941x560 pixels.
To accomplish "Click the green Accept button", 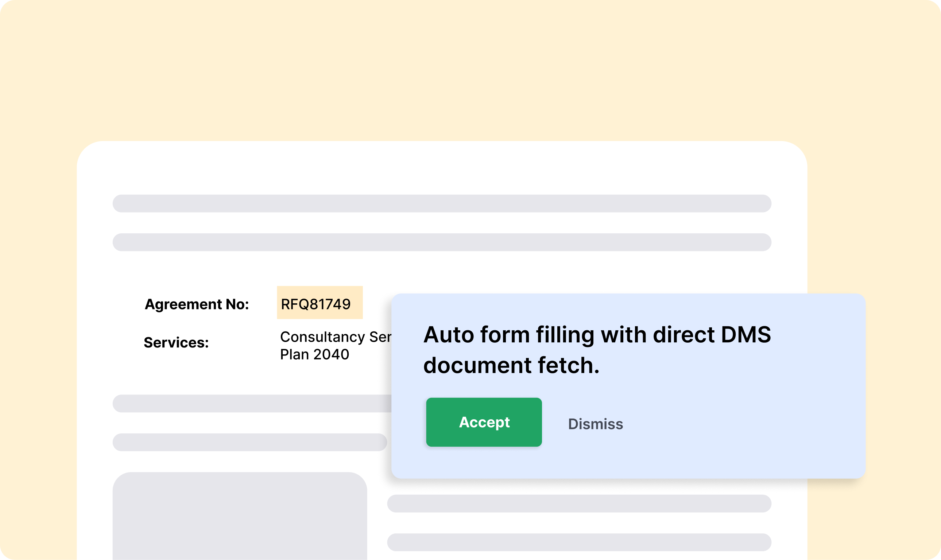I will (x=484, y=422).
